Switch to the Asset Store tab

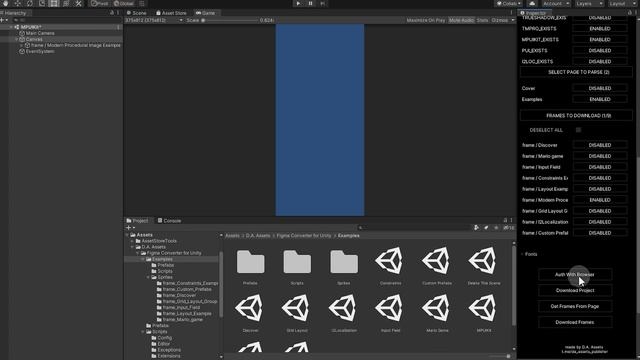coord(171,13)
